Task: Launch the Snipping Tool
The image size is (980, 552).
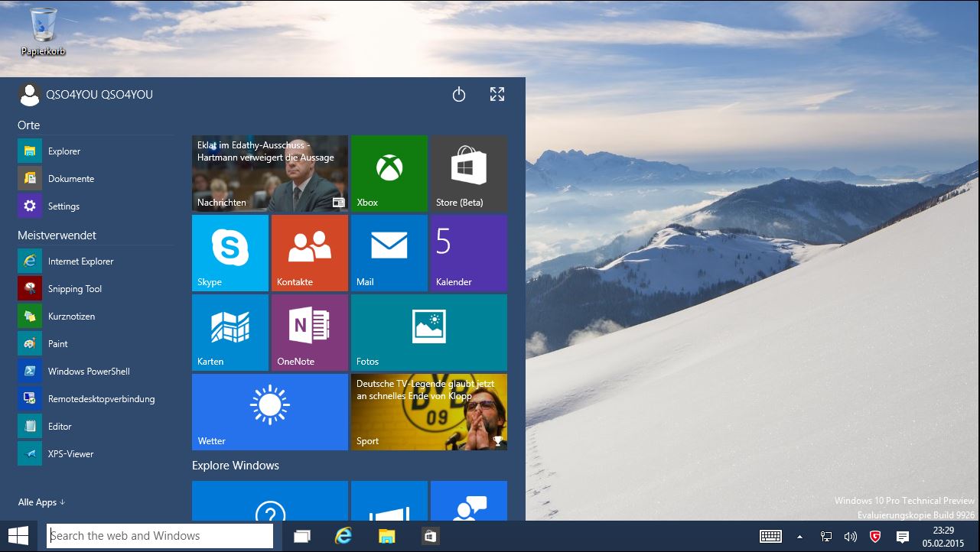Action: tap(96, 289)
